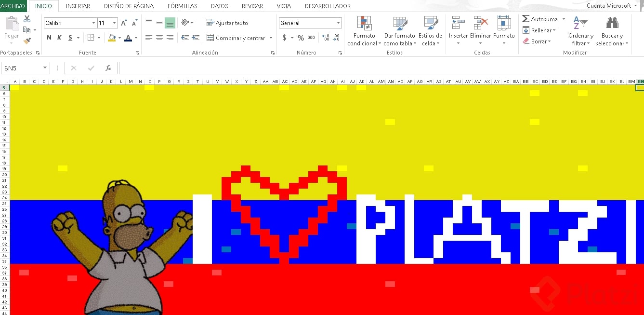Toggle the highlighted bottom alignment button
The width and height of the screenshot is (644, 315).
[x=170, y=23]
